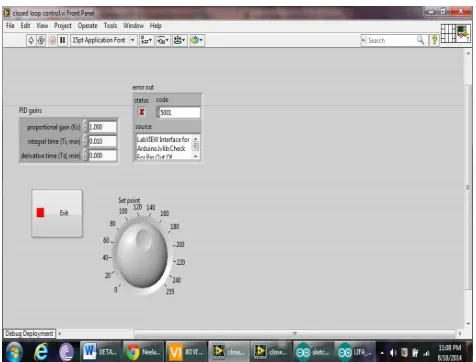
Task: Click the error code value field
Action: 180,112
